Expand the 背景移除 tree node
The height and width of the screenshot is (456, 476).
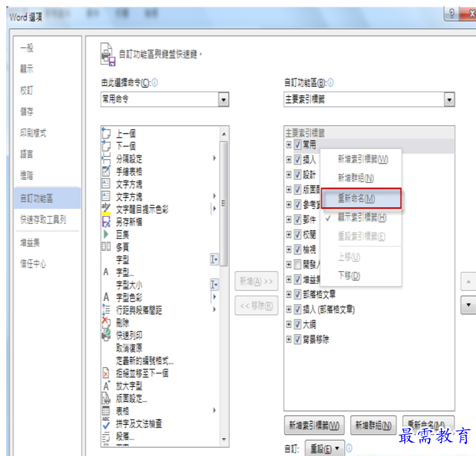[289, 339]
